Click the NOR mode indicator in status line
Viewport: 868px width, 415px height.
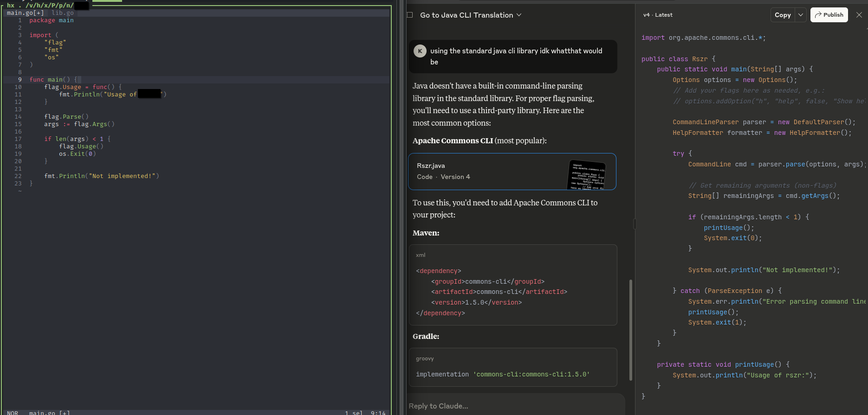[13, 413]
